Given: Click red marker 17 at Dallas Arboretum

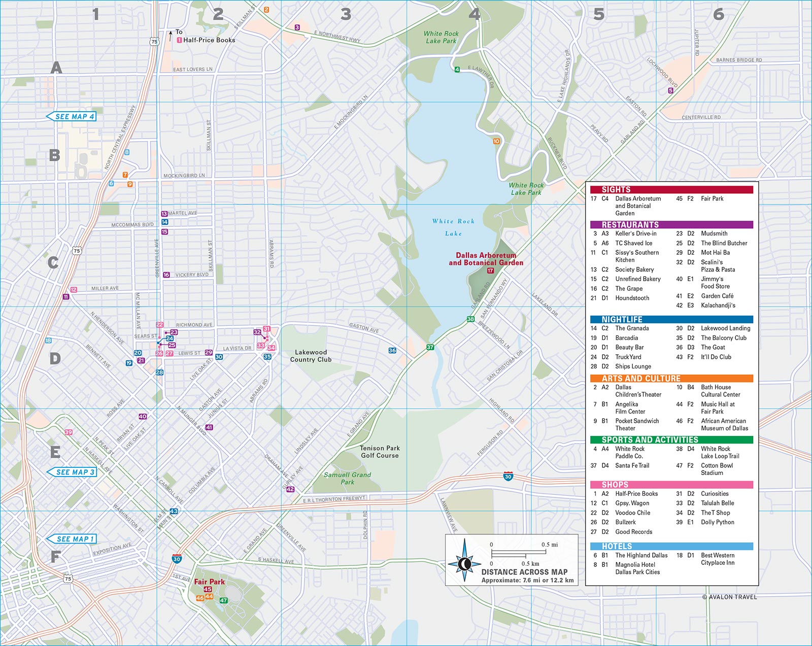Looking at the screenshot, I should 490,270.
